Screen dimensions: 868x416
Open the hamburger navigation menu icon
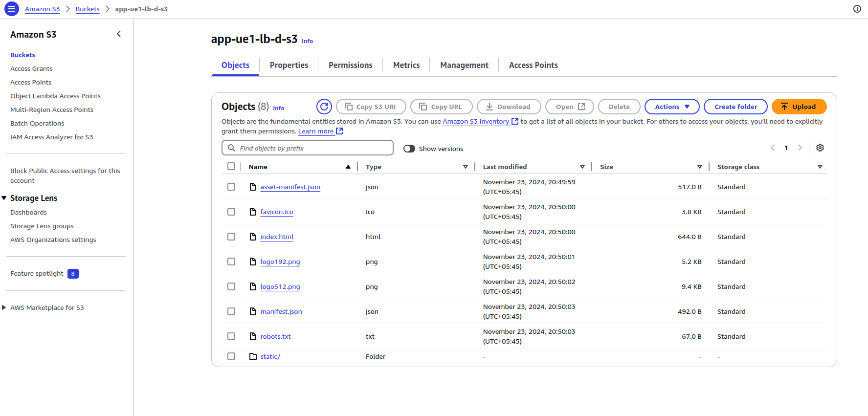(x=12, y=9)
